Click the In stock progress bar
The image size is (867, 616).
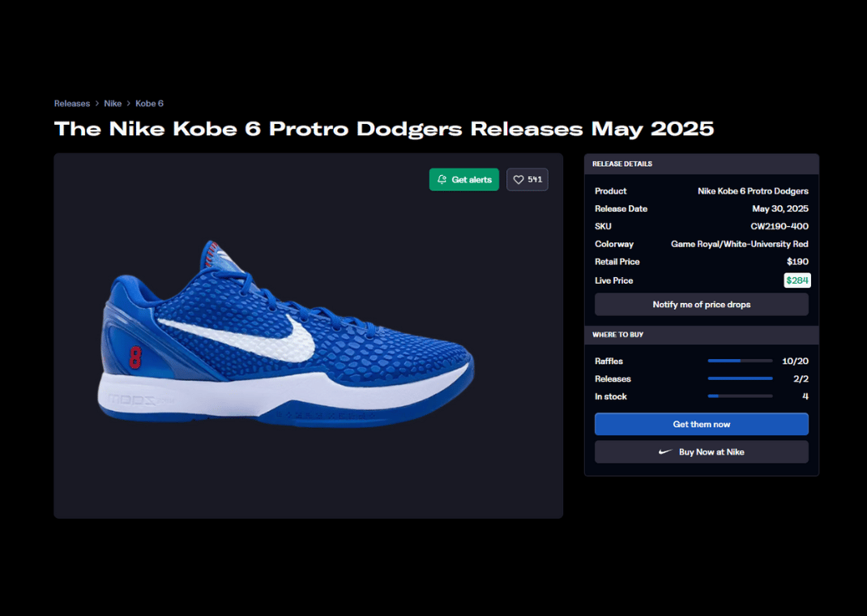740,396
